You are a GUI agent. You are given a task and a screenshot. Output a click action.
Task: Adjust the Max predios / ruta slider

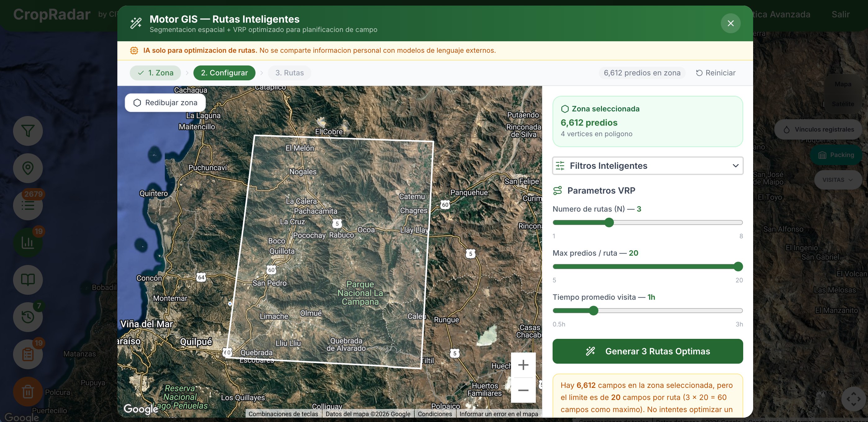coord(648,267)
